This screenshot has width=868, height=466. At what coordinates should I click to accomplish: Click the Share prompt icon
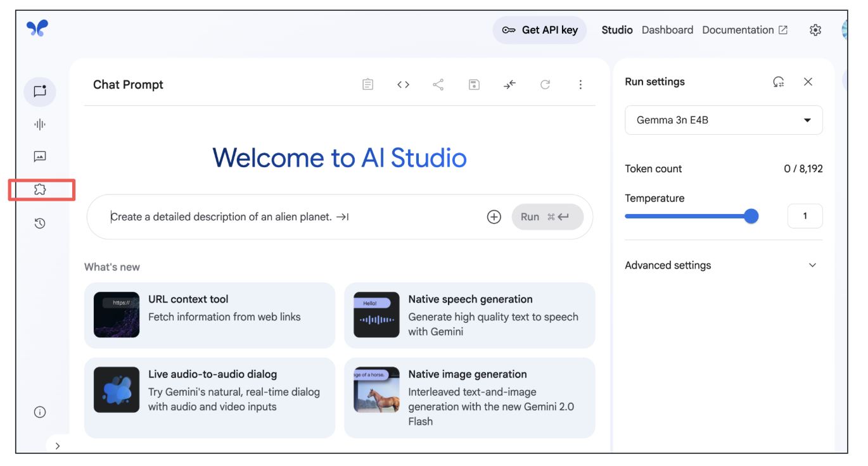[x=438, y=84]
